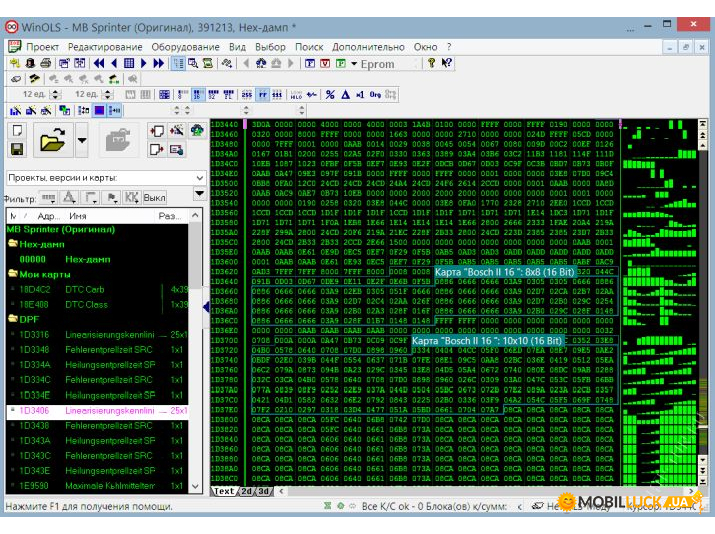Open first filter dropdown with grid icon
715x534 pixels.
(48, 197)
